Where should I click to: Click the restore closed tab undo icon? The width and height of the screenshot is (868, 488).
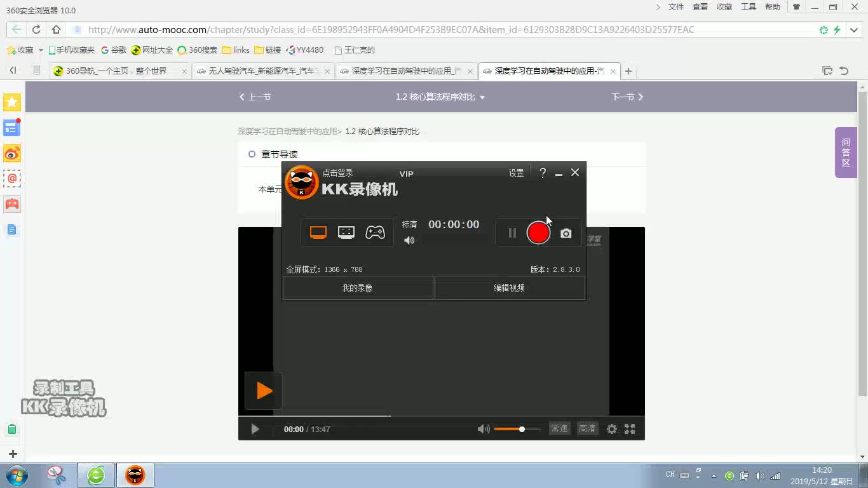[844, 71]
